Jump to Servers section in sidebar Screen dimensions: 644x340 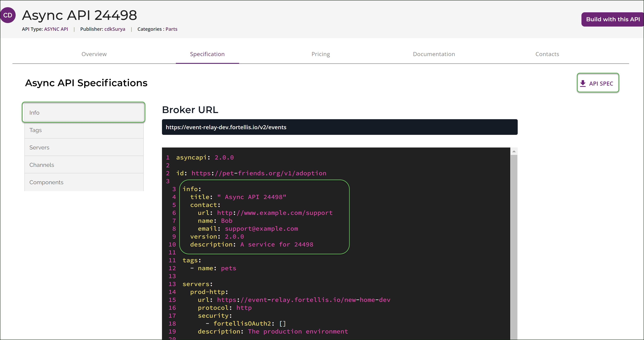pos(84,147)
